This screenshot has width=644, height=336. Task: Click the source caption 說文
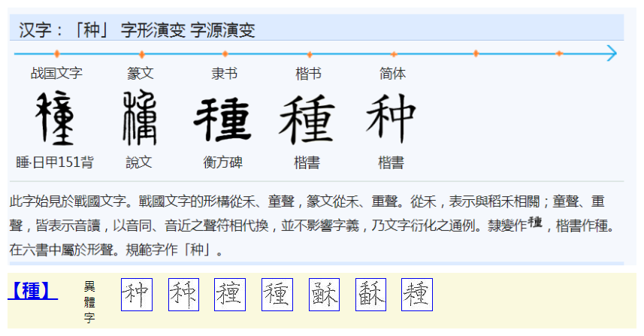click(x=139, y=162)
